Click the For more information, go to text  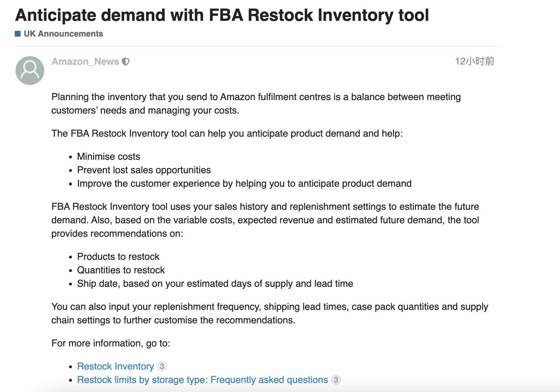pos(111,343)
